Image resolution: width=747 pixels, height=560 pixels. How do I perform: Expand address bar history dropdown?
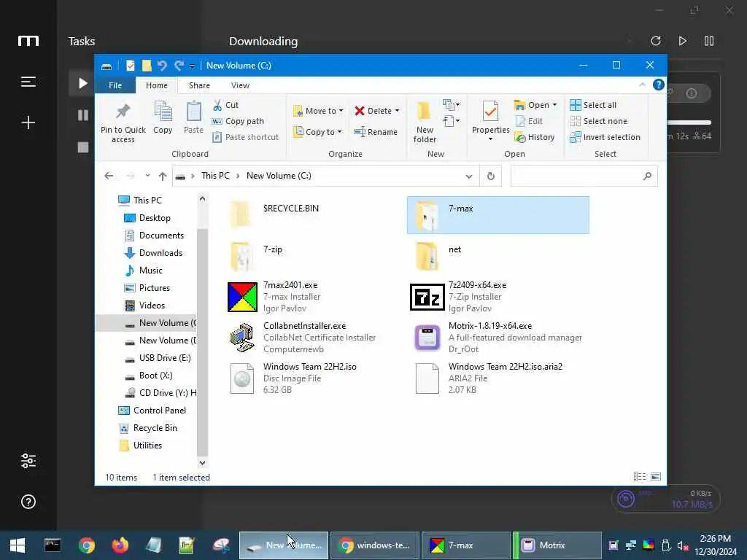coord(469,176)
